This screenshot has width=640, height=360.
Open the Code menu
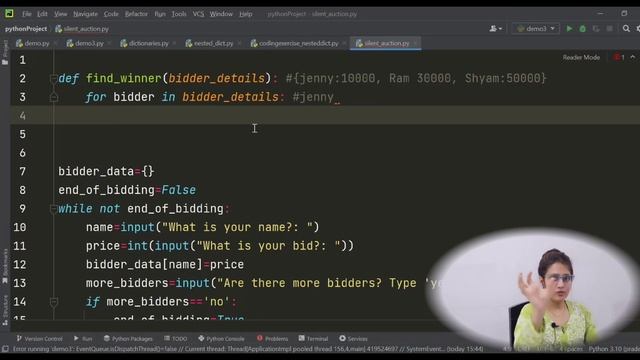click(x=111, y=14)
